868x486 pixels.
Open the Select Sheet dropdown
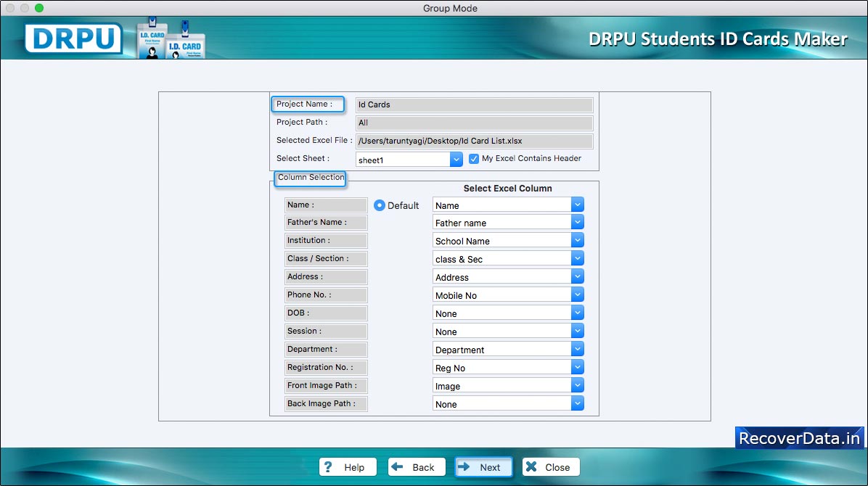tap(456, 160)
